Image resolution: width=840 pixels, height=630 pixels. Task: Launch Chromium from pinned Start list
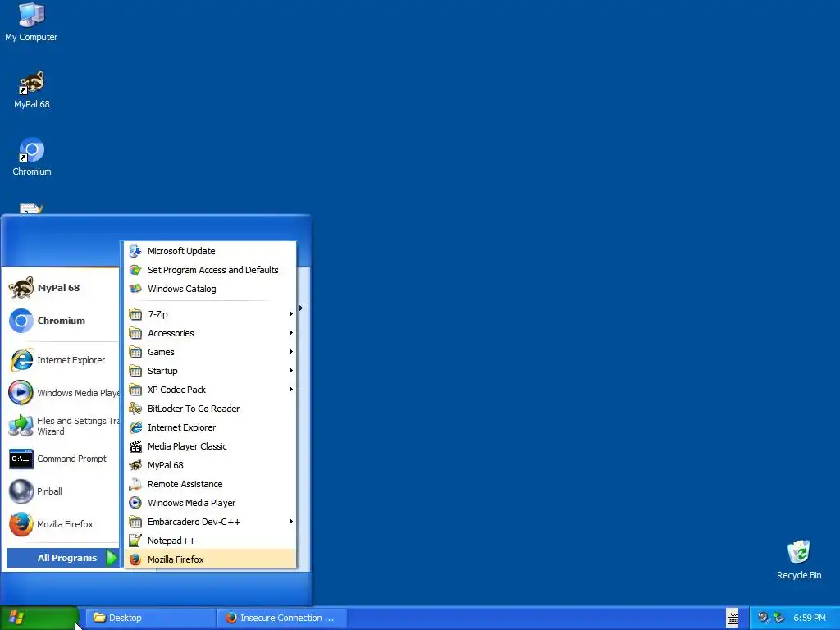click(x=62, y=321)
